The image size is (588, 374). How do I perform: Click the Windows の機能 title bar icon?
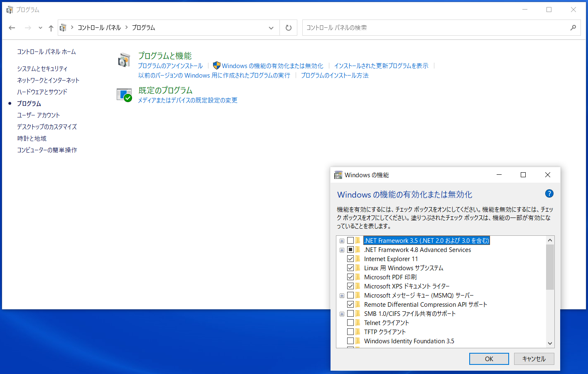(x=338, y=175)
